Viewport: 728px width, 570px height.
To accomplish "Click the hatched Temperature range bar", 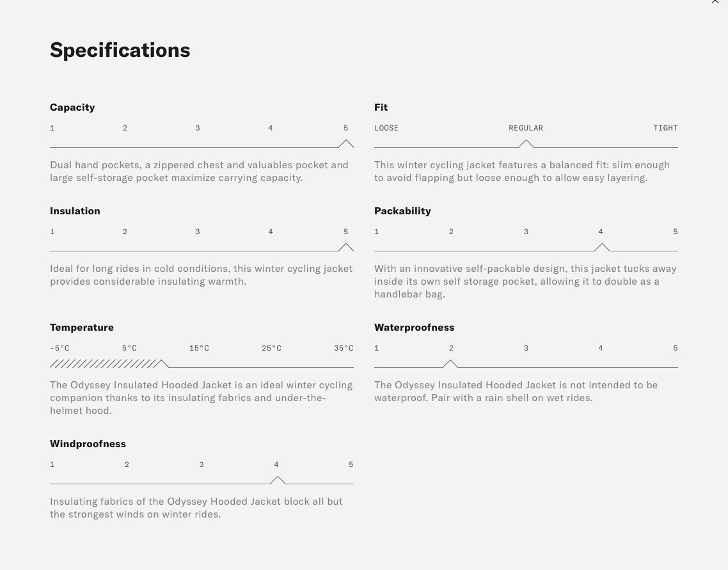I will click(104, 364).
